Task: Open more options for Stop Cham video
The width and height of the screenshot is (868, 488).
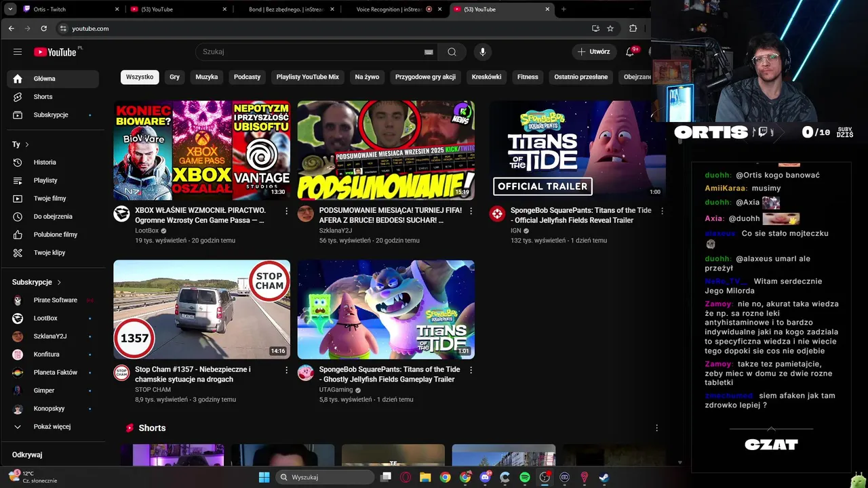Action: 286,370
